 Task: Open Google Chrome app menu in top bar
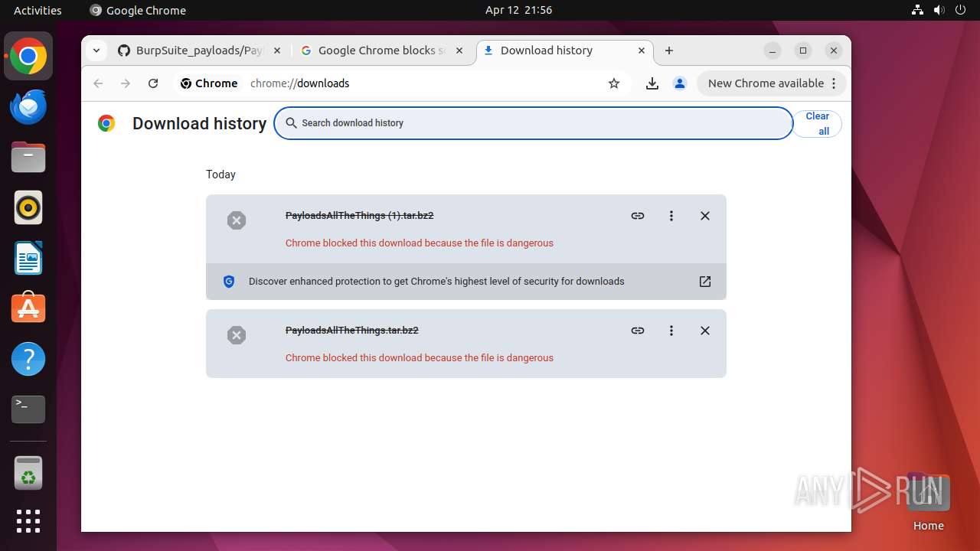(138, 10)
